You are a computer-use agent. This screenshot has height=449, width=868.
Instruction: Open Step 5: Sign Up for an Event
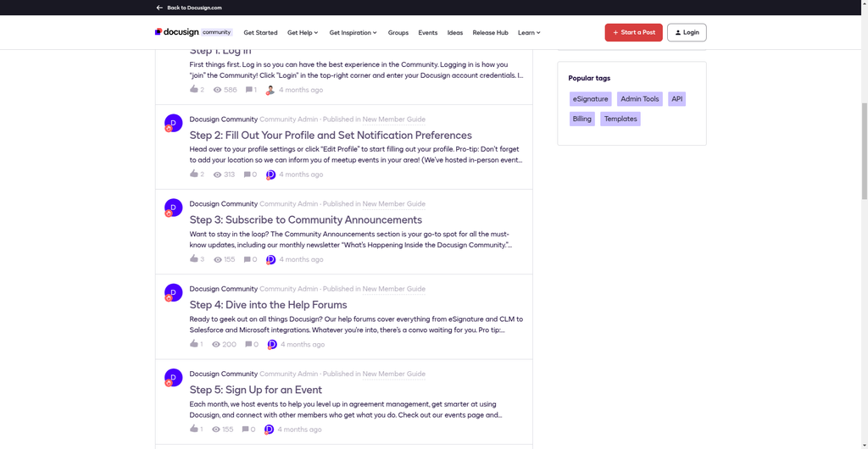(256, 390)
